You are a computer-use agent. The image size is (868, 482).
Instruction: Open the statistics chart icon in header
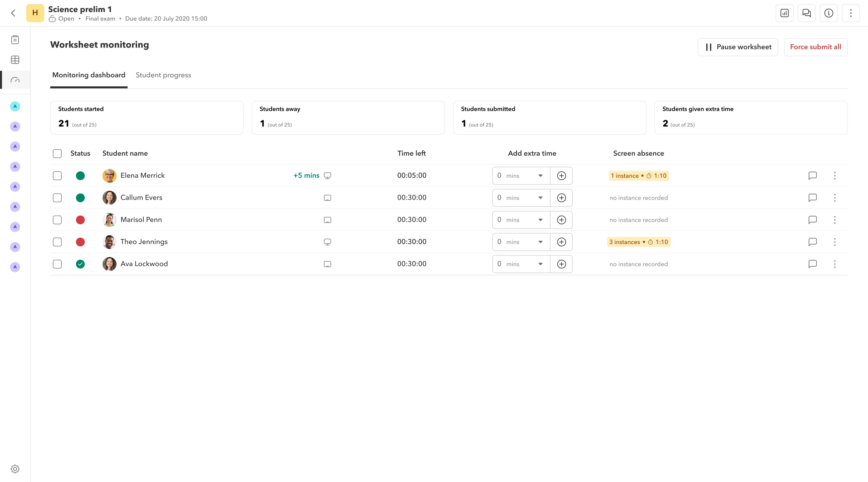[784, 13]
